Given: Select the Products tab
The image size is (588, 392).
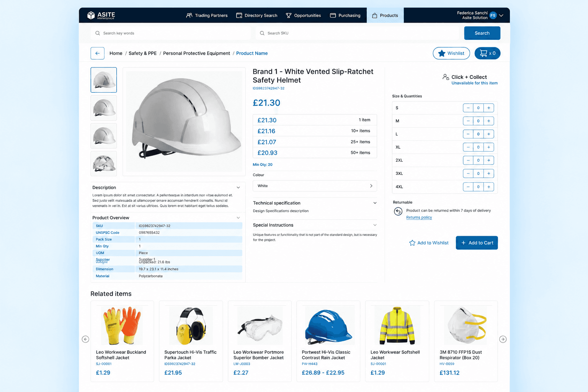Looking at the screenshot, I should 385,15.
